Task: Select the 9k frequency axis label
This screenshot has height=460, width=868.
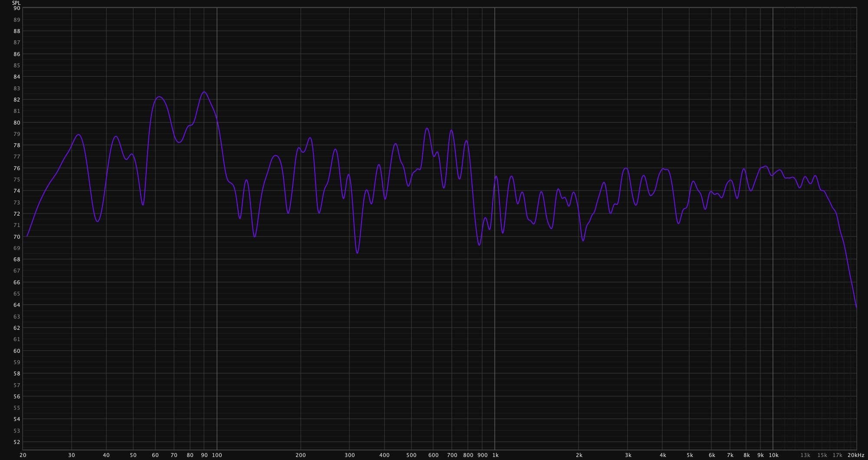Action: click(760, 455)
